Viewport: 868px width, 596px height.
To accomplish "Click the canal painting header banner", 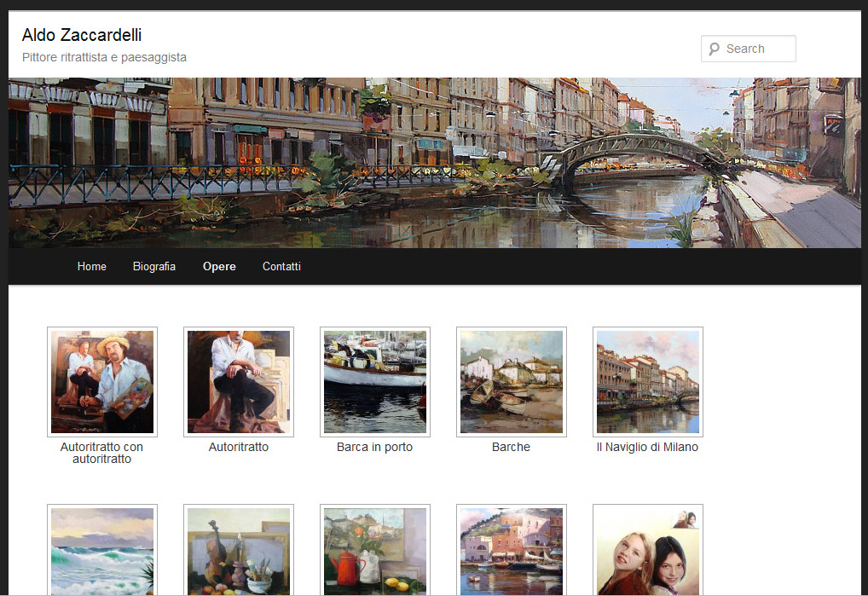I will click(x=434, y=163).
